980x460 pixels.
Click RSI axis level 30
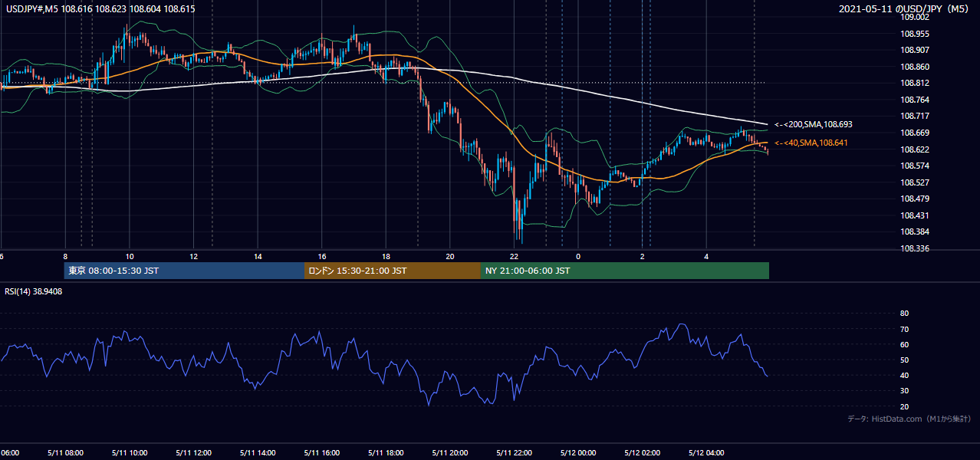point(904,391)
